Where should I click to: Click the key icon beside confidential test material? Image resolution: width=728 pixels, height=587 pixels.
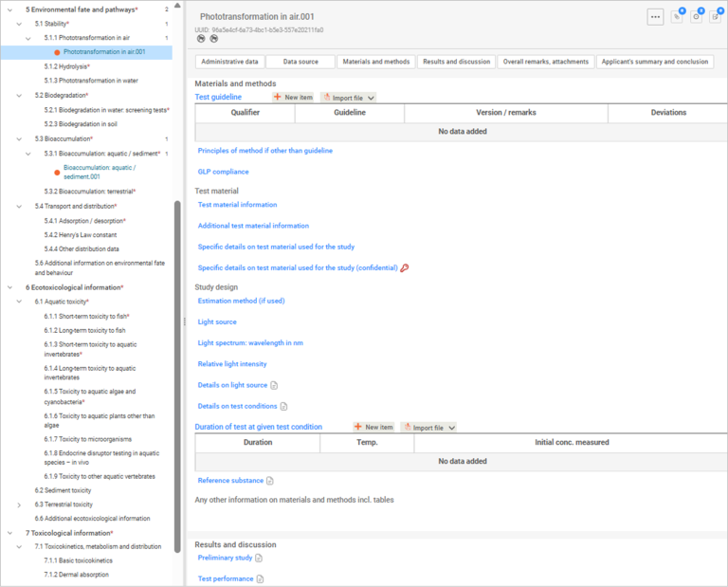click(x=405, y=268)
